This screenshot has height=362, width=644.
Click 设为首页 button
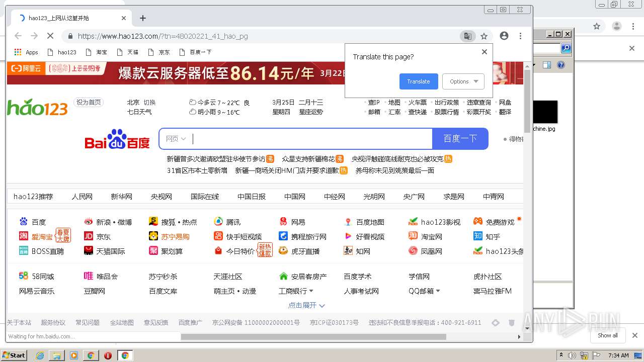point(89,102)
